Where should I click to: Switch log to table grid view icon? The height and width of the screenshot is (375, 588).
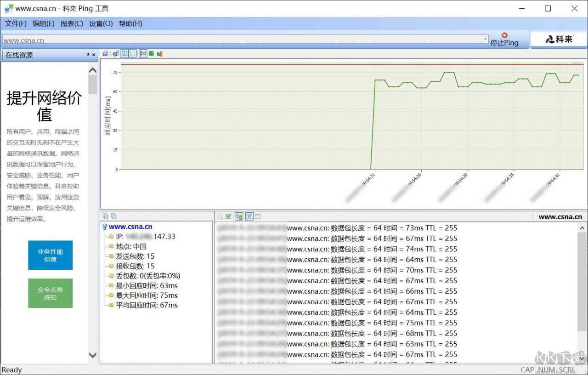[x=258, y=216]
